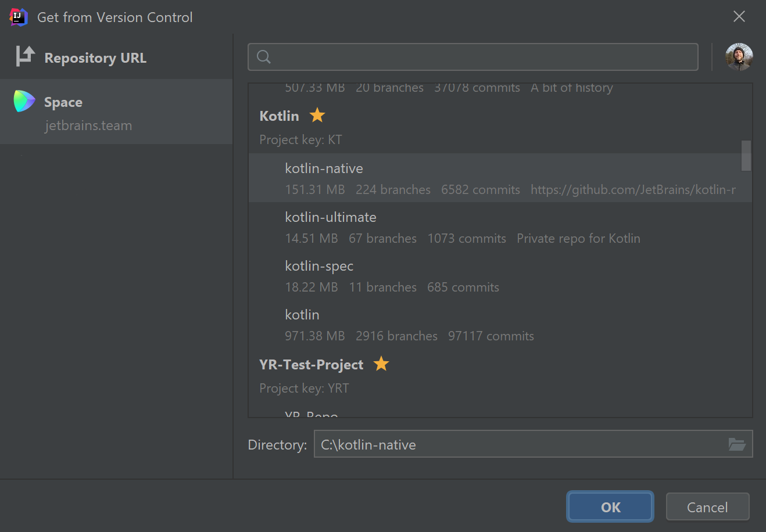Click the Directory path text field
This screenshot has width=766, height=532.
tap(517, 444)
